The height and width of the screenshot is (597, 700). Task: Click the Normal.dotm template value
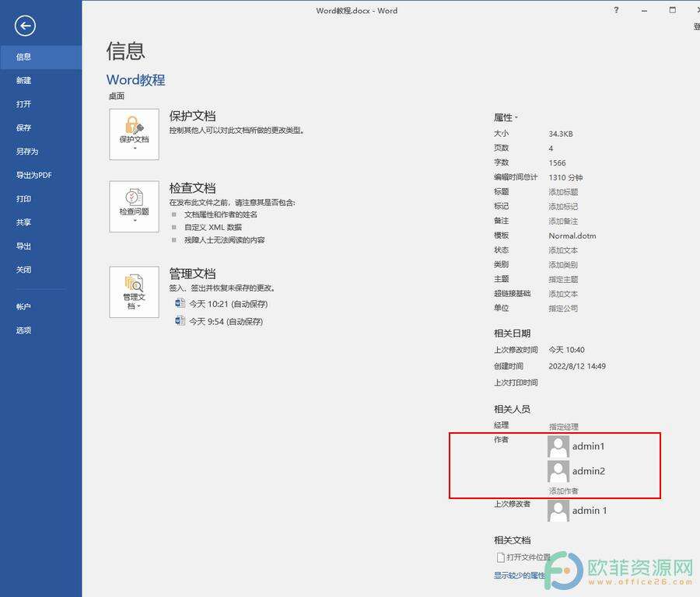[x=572, y=236]
